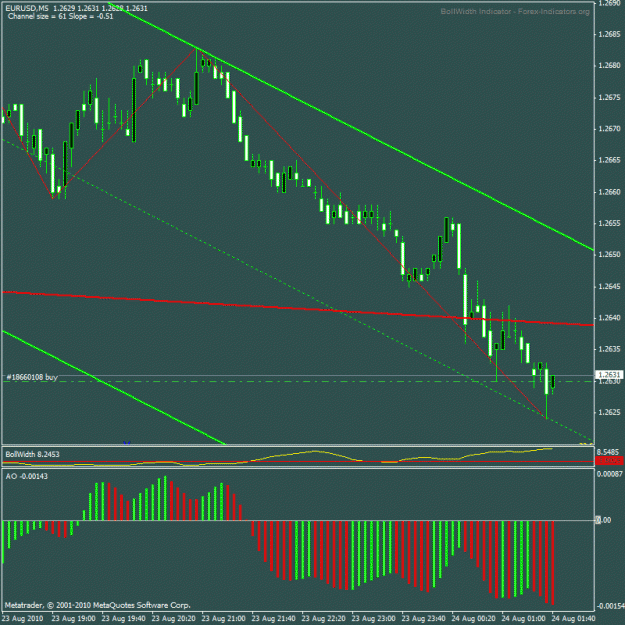This screenshot has width=625, height=625.
Task: Click price axis label 1.2655
Action: pos(609,223)
